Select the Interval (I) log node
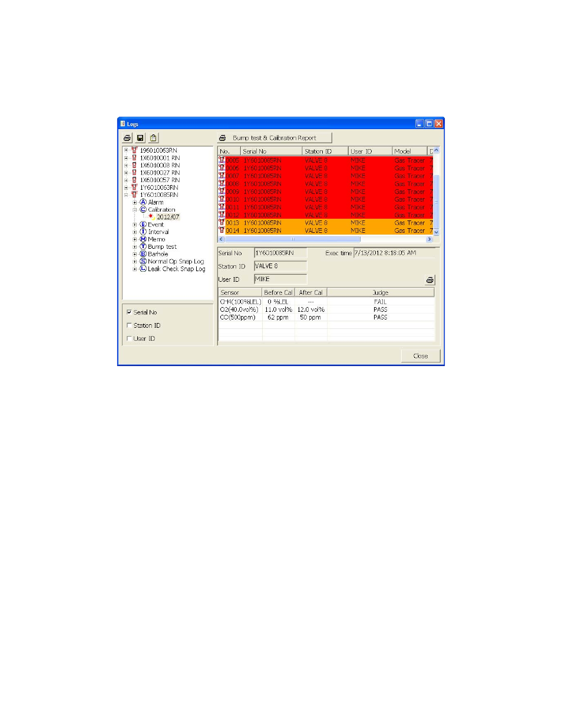562x728 pixels. (x=158, y=232)
